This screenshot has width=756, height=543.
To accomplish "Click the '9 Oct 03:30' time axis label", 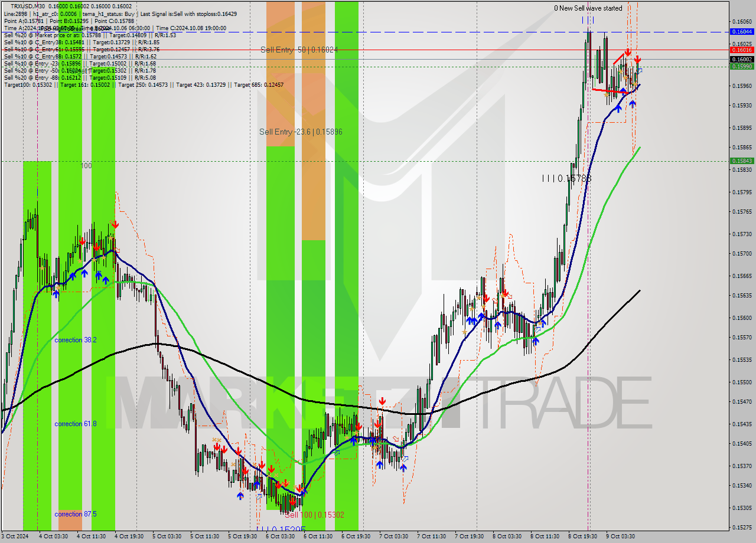I will (620, 537).
